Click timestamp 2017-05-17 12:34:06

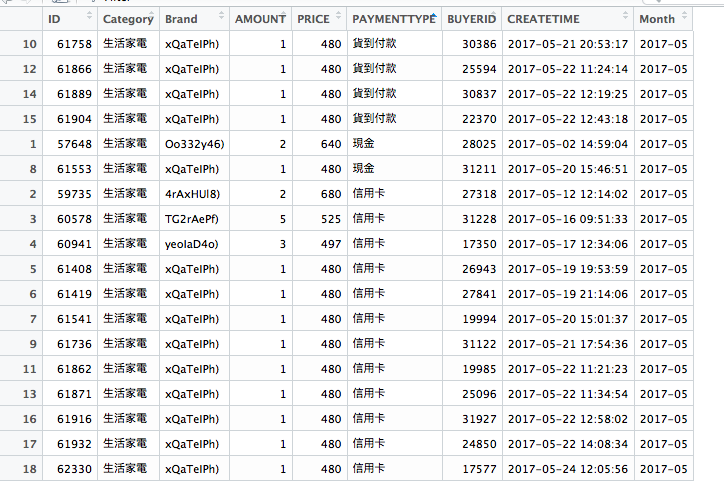point(568,244)
